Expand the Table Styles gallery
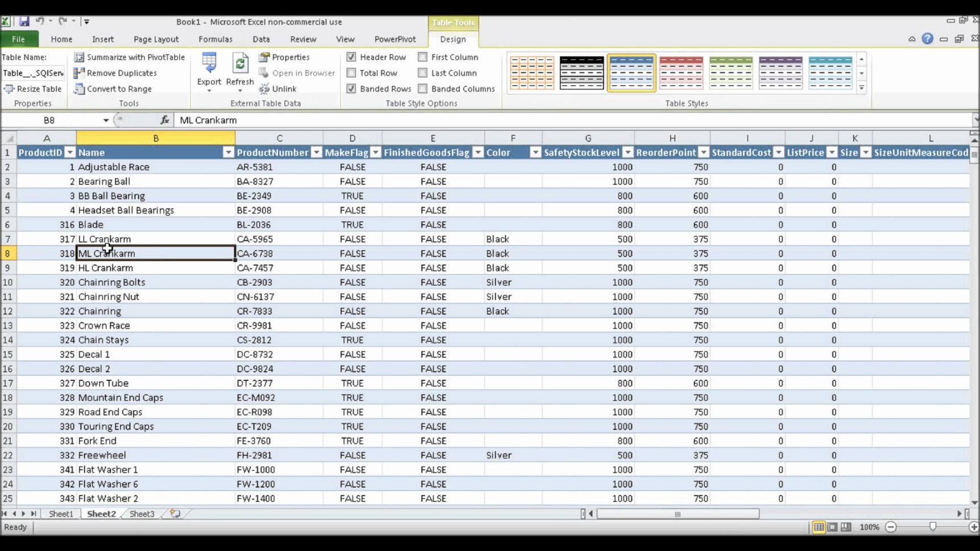This screenshot has height=551, width=980. (862, 88)
